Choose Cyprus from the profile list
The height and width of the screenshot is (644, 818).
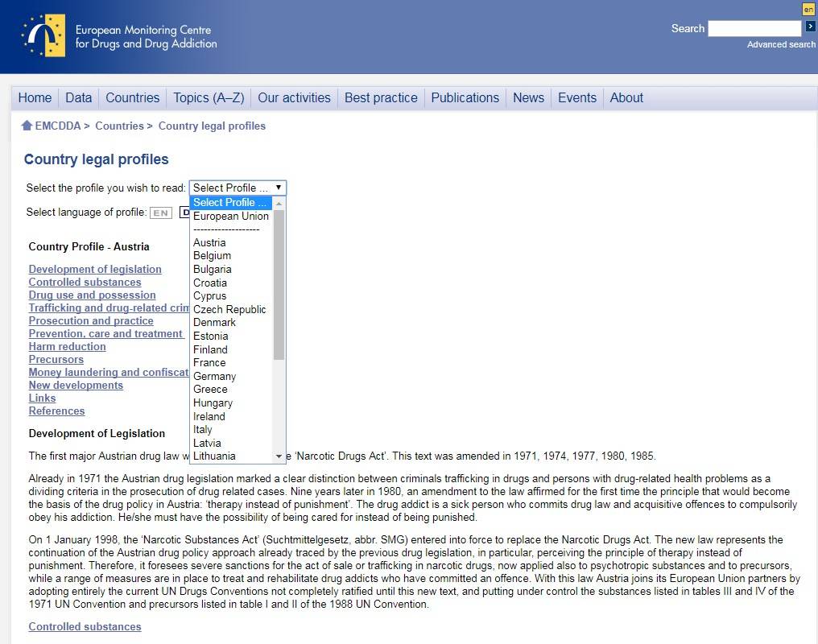tap(231, 295)
